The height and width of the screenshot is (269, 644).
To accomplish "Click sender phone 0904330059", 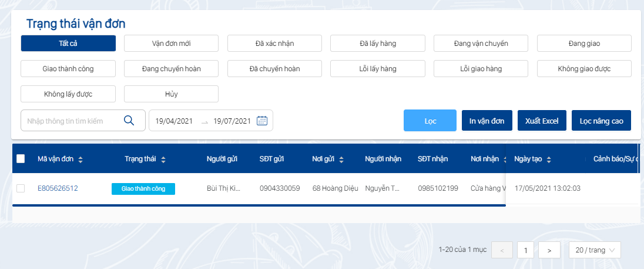I will tap(280, 188).
